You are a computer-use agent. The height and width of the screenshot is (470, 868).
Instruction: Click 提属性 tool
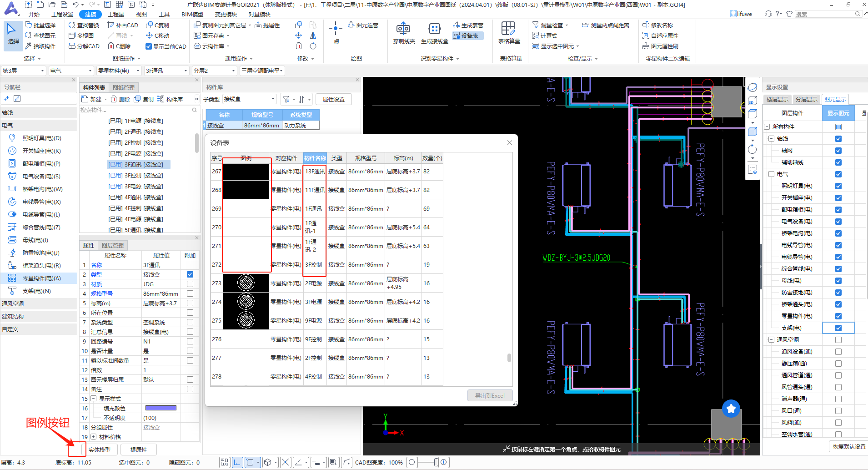267,25
